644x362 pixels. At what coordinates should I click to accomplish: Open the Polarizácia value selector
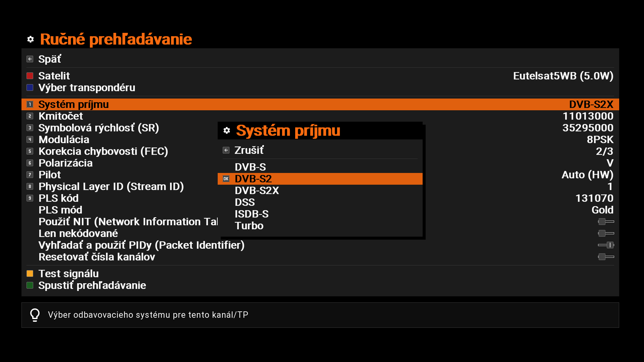click(x=609, y=163)
